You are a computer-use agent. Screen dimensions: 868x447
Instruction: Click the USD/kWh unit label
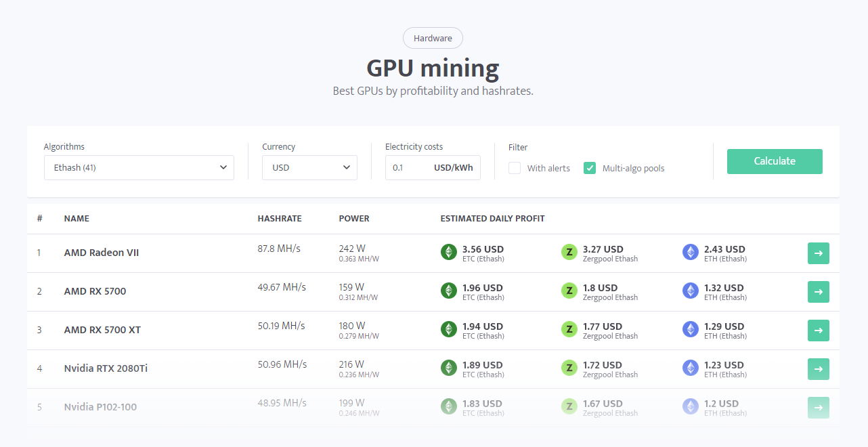click(x=454, y=167)
